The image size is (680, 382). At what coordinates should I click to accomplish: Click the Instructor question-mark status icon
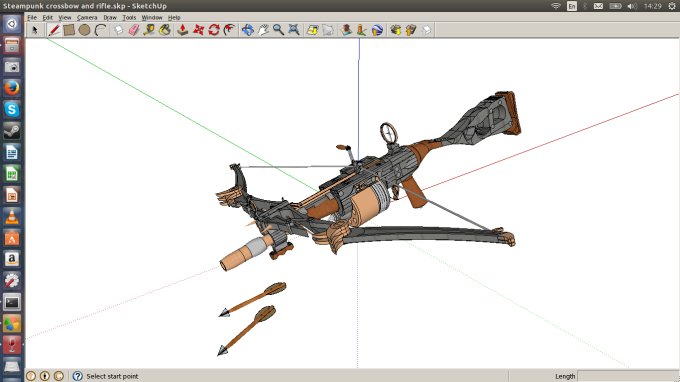coord(77,376)
